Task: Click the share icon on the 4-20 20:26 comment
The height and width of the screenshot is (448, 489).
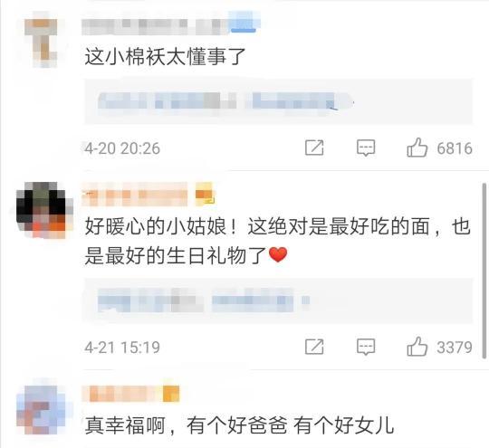Action: coord(314,148)
